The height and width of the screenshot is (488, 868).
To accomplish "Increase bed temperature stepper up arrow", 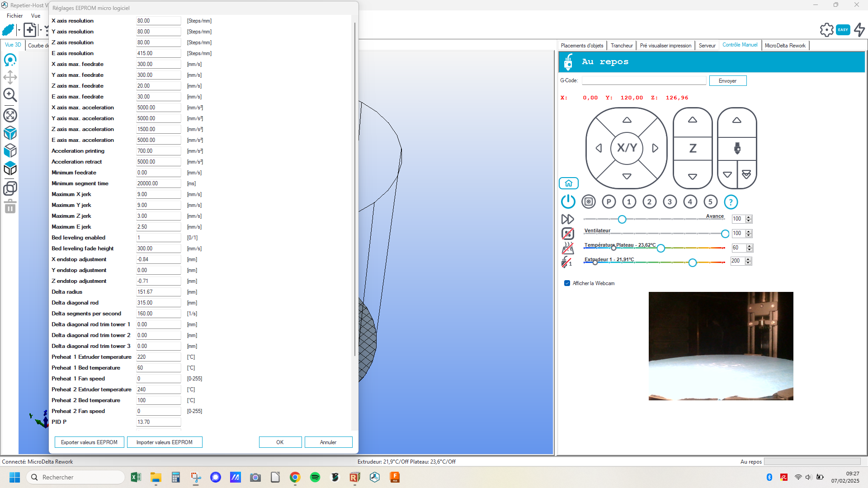I will point(750,246).
